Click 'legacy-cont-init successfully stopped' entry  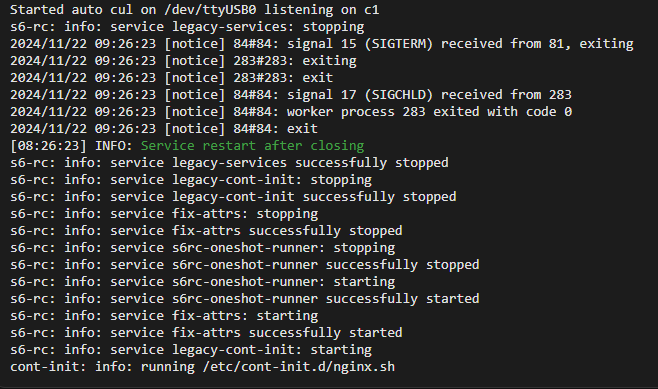pos(233,197)
